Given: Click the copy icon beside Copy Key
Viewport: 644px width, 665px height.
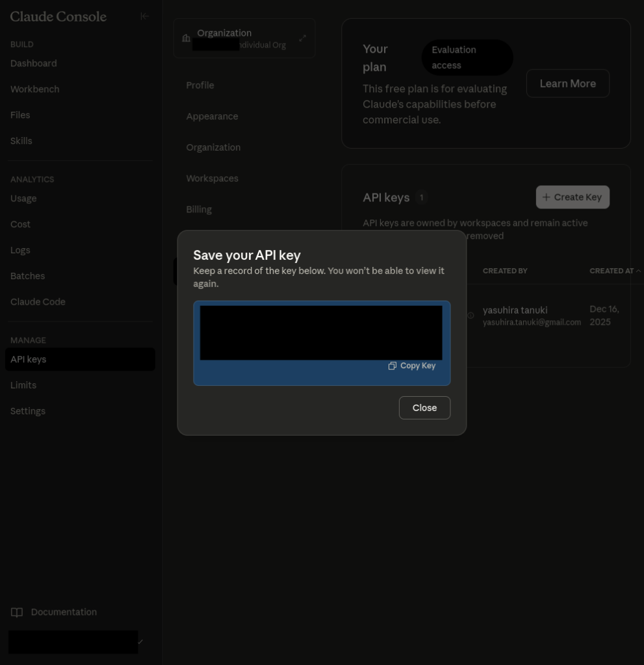Looking at the screenshot, I should [392, 366].
